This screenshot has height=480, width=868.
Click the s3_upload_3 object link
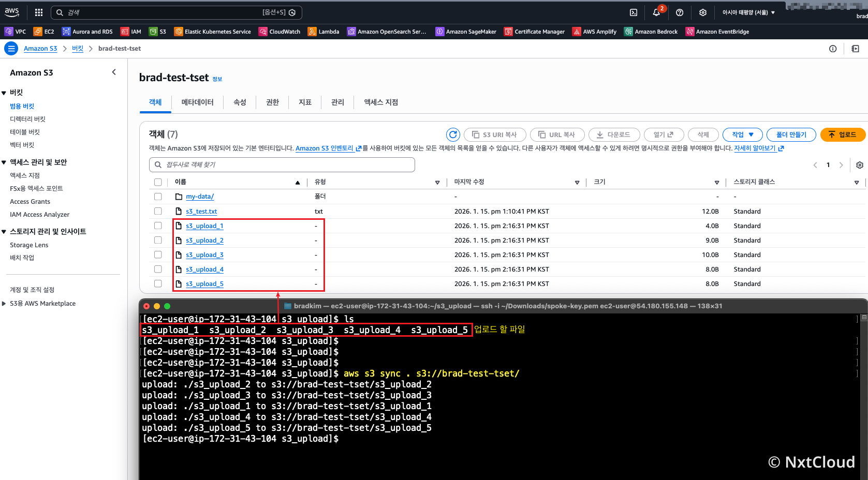[204, 255]
